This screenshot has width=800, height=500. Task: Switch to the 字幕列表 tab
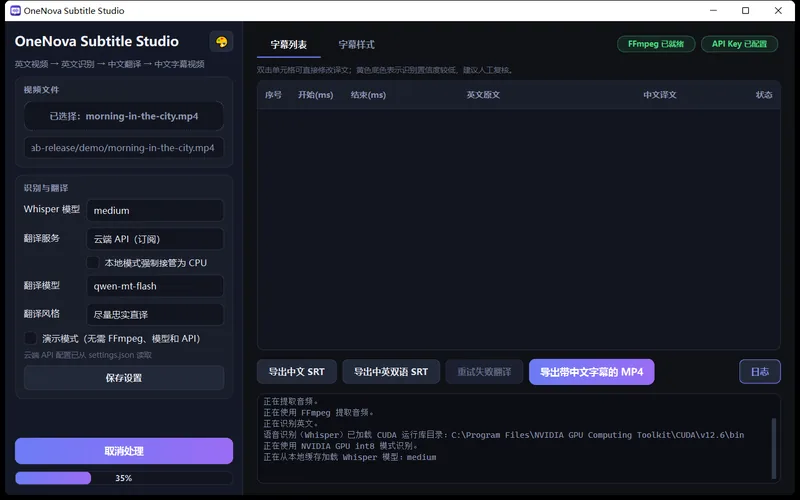point(288,45)
